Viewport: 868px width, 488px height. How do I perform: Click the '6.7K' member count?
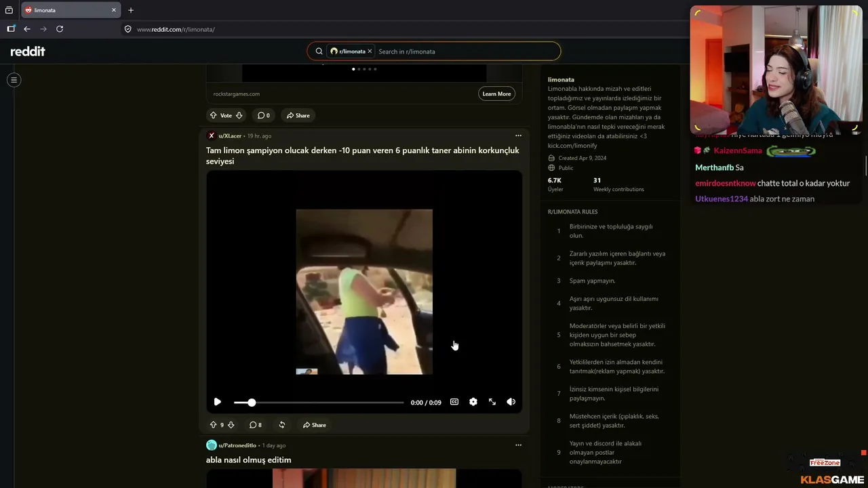pyautogui.click(x=555, y=180)
